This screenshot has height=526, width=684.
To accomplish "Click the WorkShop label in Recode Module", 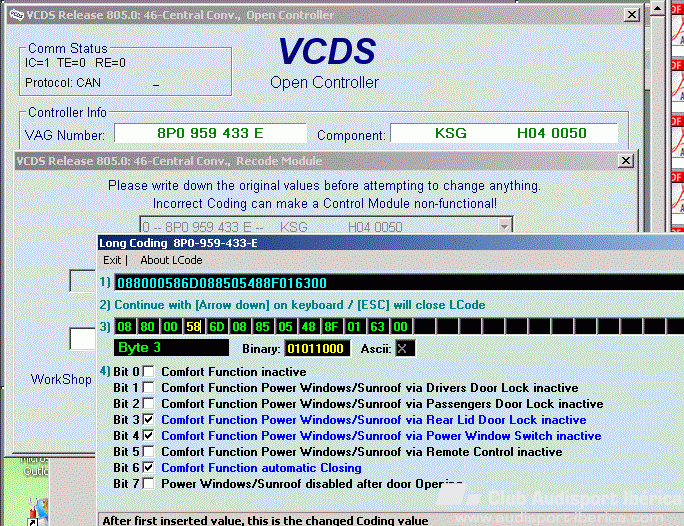I will (62, 379).
